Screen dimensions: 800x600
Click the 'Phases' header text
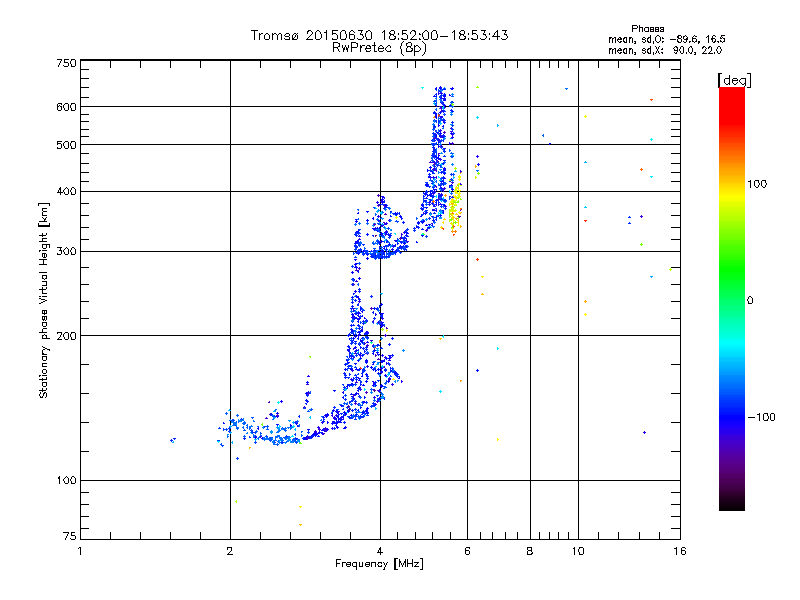(647, 29)
